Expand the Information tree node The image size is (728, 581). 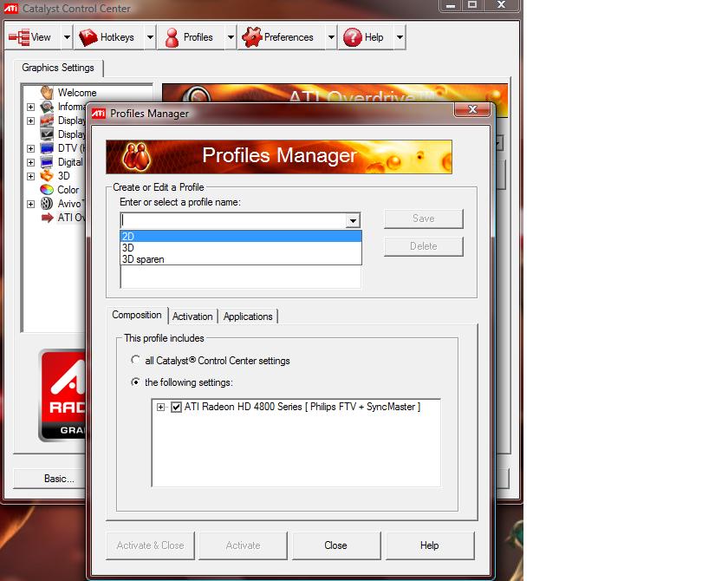30,107
